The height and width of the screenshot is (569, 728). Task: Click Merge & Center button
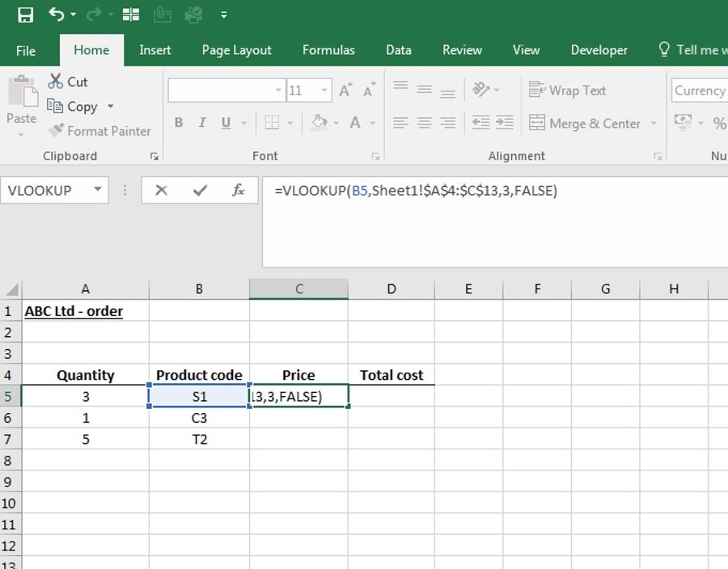coord(585,124)
